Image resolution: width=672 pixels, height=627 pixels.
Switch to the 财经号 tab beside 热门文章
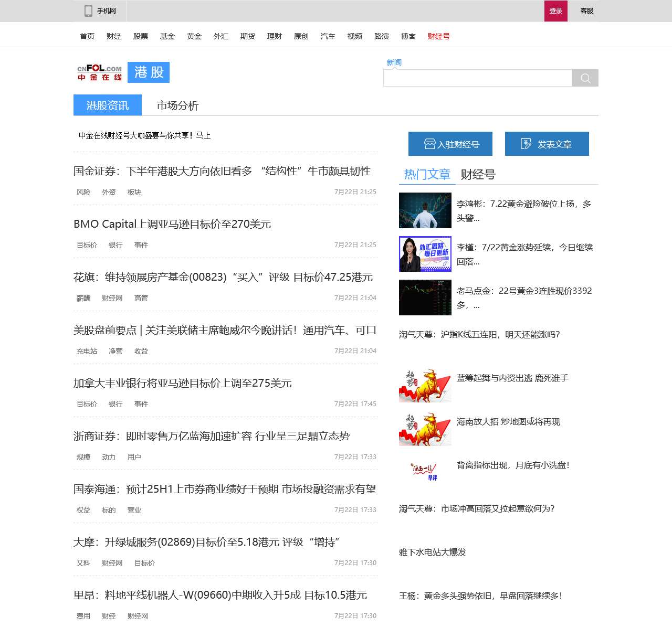pos(478,174)
